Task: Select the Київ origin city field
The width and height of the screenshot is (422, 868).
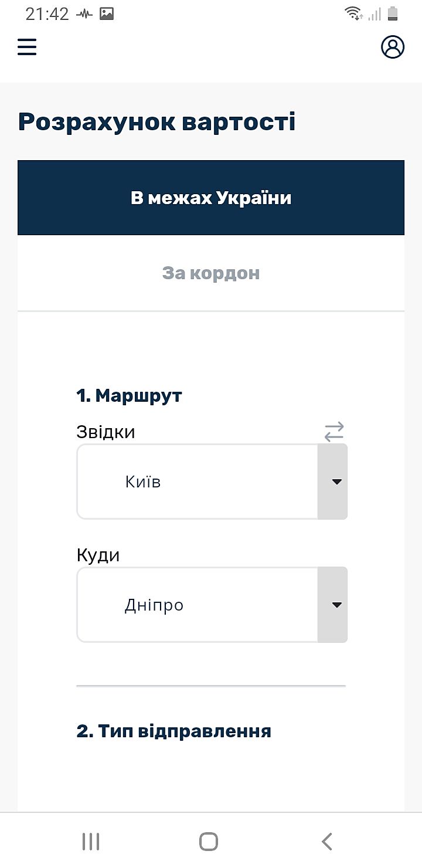Action: tap(197, 482)
